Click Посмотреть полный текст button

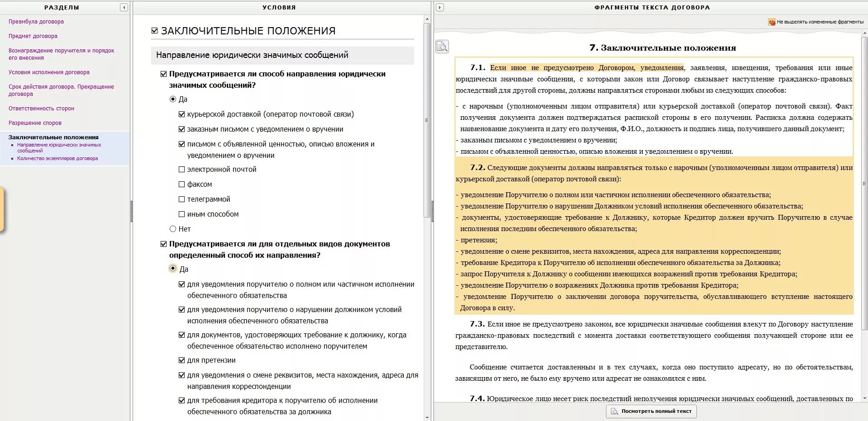pyautogui.click(x=651, y=411)
